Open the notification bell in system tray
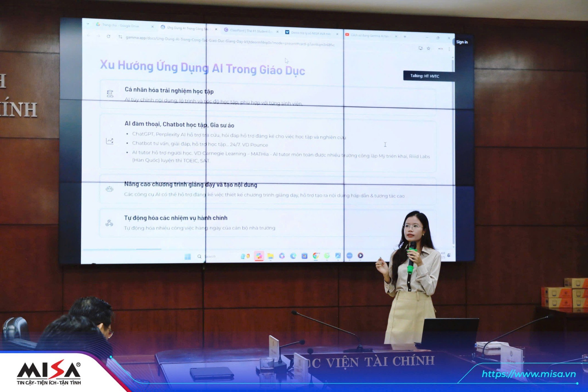The image size is (588, 392). (x=449, y=255)
